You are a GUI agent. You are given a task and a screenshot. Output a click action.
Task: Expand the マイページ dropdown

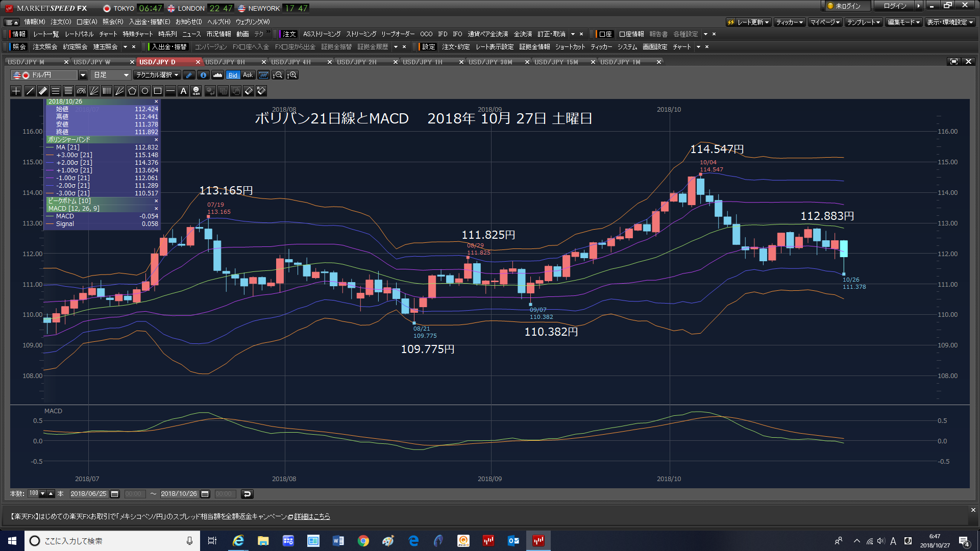[x=825, y=22]
